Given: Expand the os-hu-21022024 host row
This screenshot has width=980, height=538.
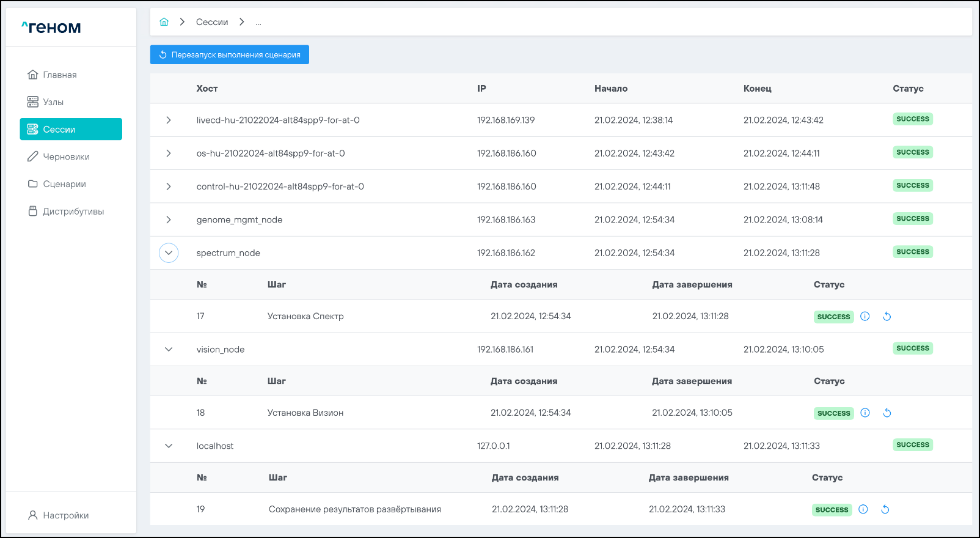Looking at the screenshot, I should point(169,153).
